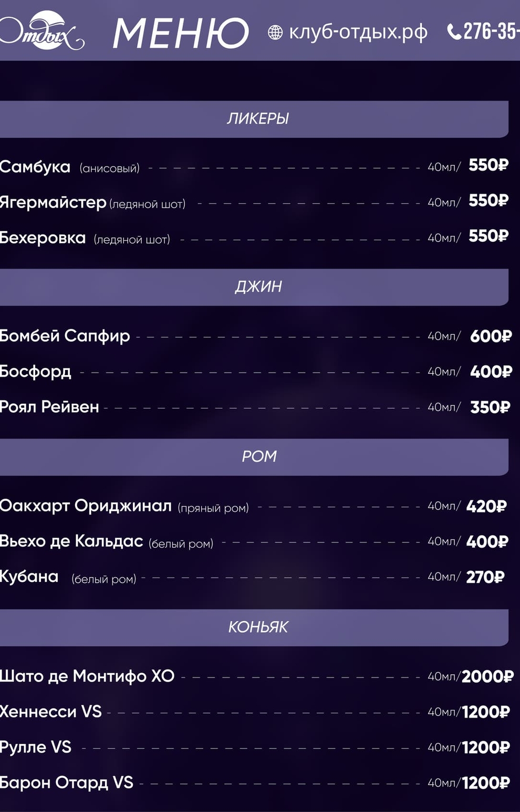
Task: Click the 350₽ price for Роял Рейвен
Action: (490, 407)
